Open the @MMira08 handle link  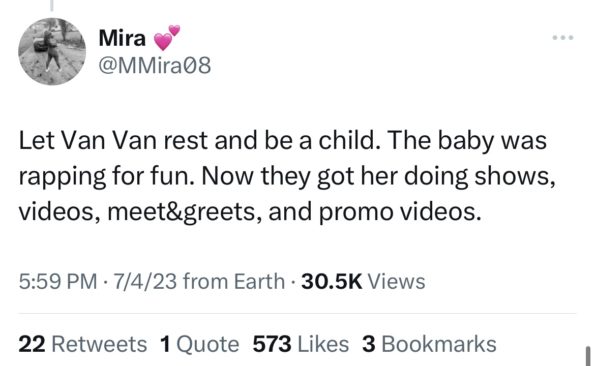pos(154,66)
